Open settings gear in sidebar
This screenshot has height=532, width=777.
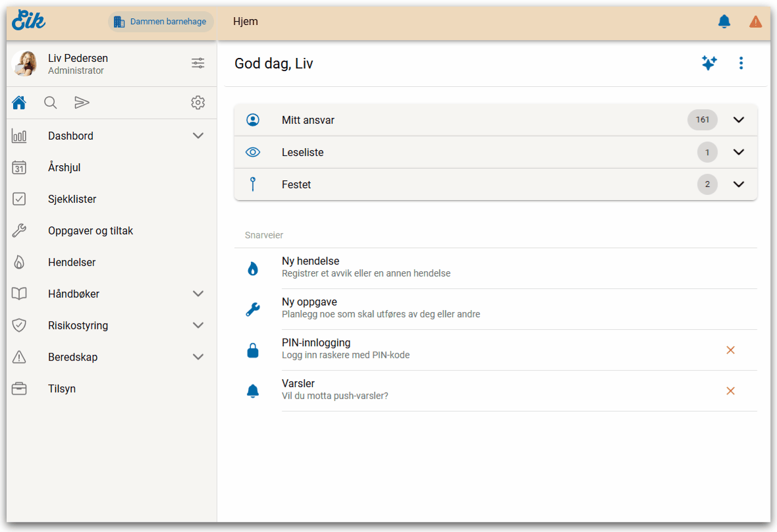(x=198, y=103)
